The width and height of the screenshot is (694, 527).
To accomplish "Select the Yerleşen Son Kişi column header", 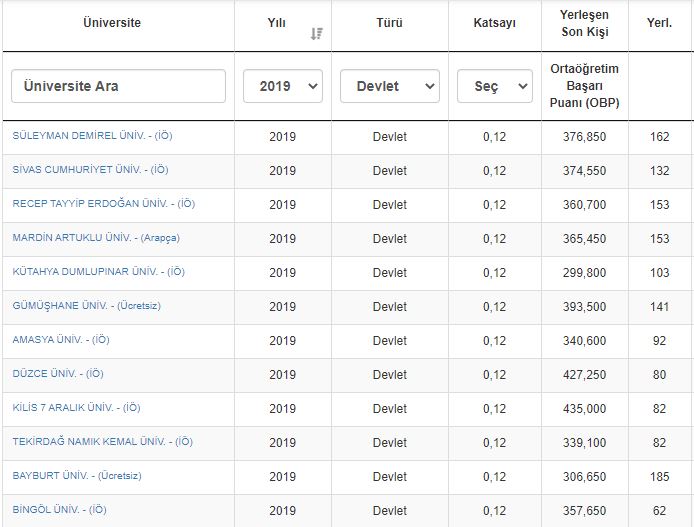I will tap(585, 23).
